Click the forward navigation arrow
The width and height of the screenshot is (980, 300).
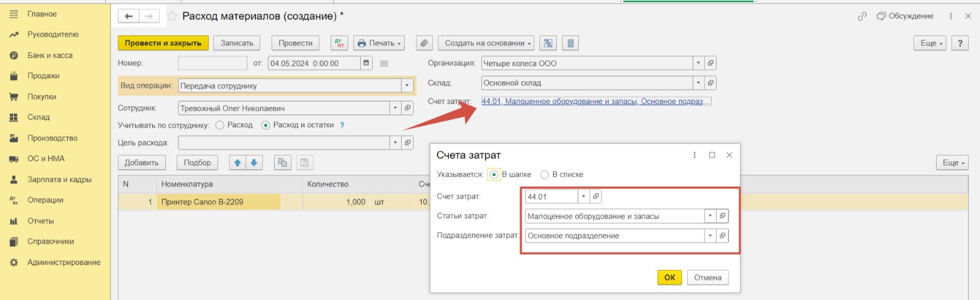(150, 16)
